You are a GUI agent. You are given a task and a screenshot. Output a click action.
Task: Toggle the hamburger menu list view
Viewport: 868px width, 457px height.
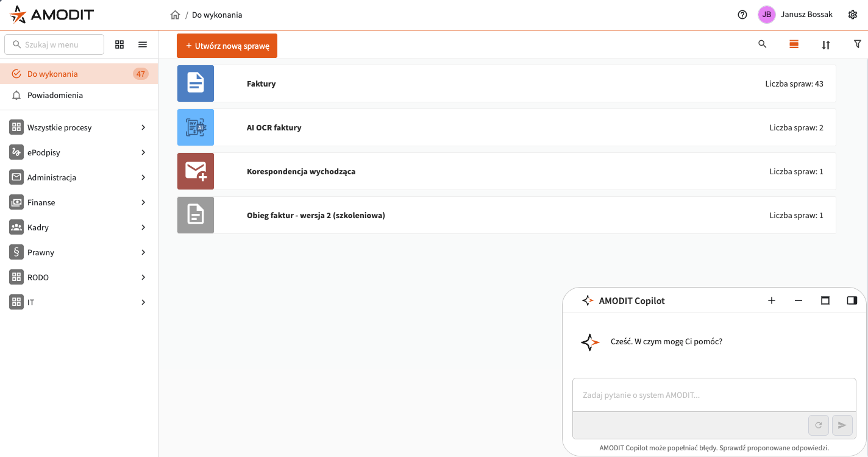(x=143, y=44)
